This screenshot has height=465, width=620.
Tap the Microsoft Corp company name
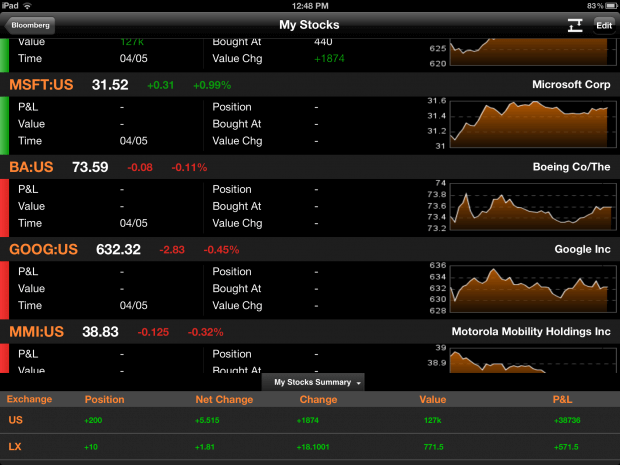coord(571,85)
